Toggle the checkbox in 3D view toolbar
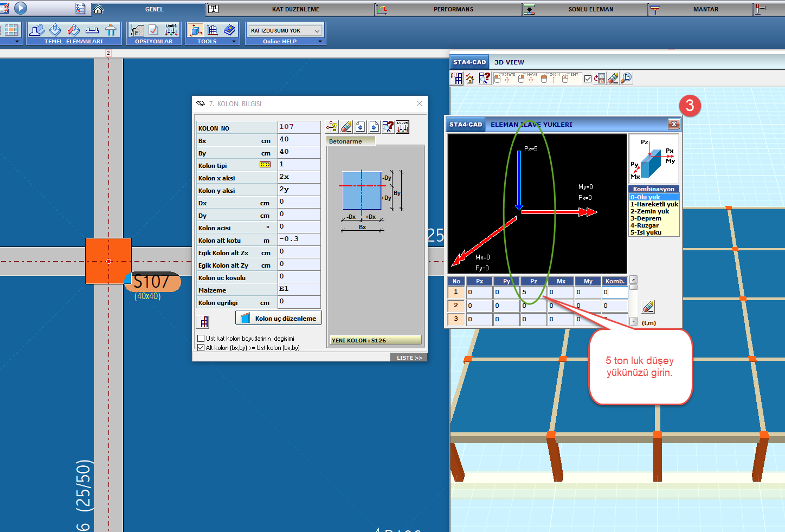Image resolution: width=785 pixels, height=532 pixels. (588, 79)
